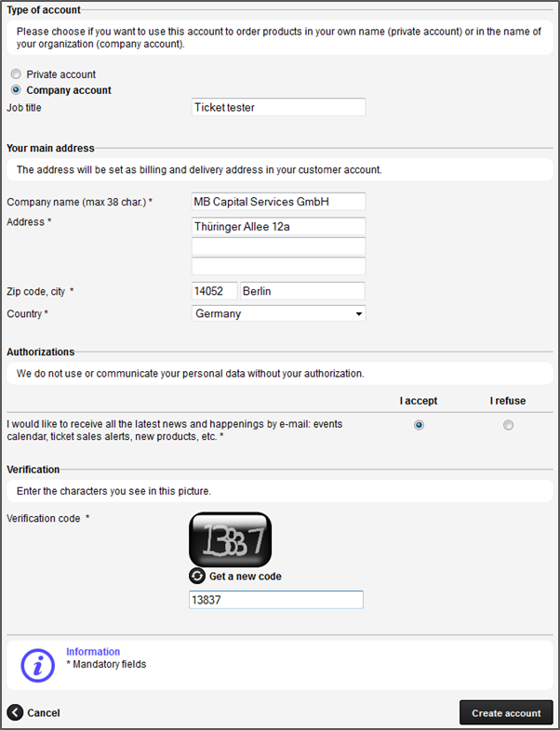The height and width of the screenshot is (730, 560).
Task: Select the Company account radio button
Action: click(x=17, y=89)
